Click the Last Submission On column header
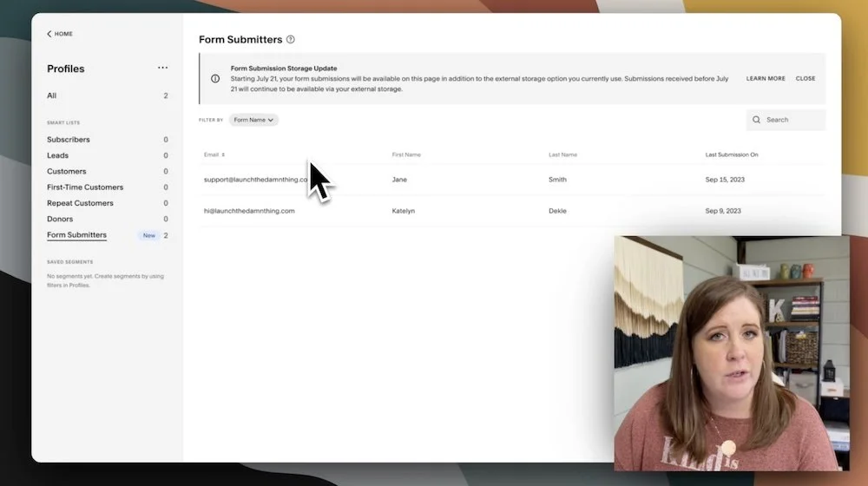868x486 pixels. [731, 155]
